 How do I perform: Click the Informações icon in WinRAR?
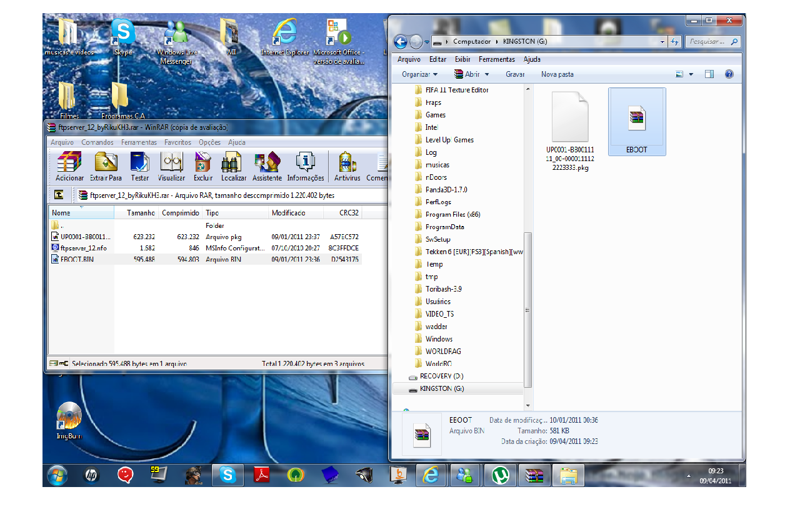[306, 167]
